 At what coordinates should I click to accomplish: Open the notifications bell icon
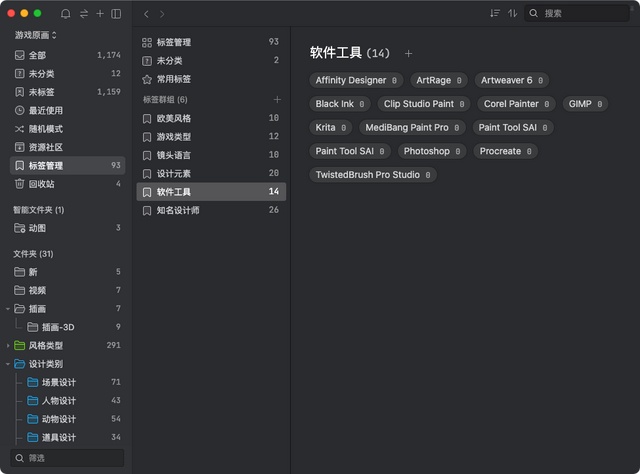(65, 13)
